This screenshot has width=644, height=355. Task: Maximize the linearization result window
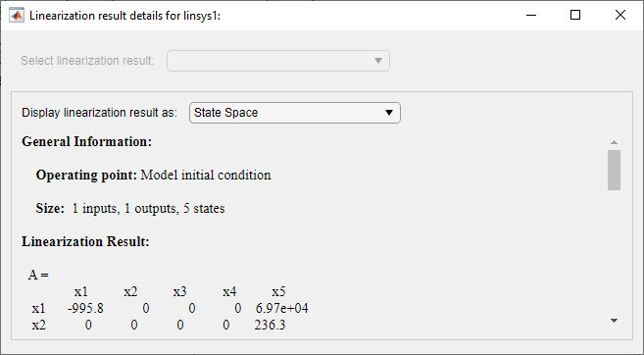pos(575,16)
